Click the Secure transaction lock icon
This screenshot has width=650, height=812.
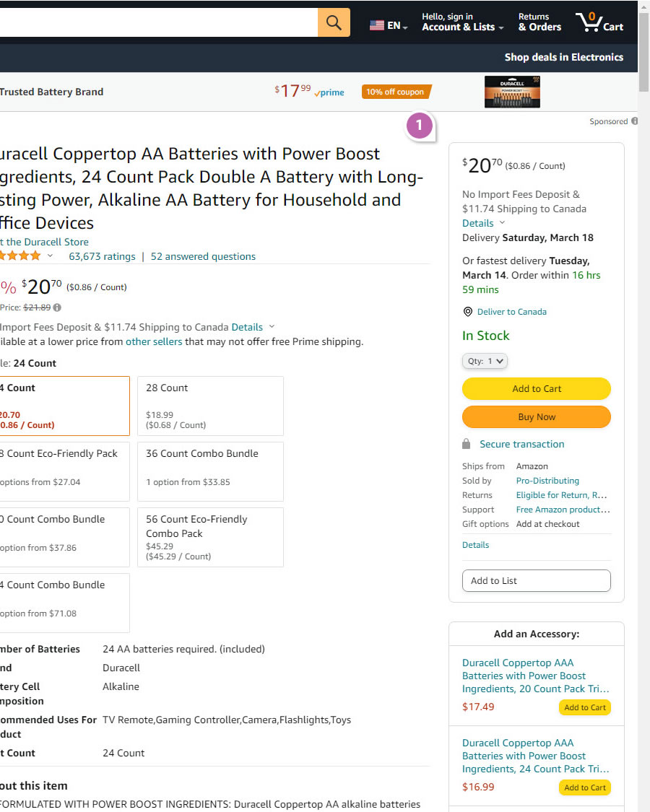(x=467, y=444)
